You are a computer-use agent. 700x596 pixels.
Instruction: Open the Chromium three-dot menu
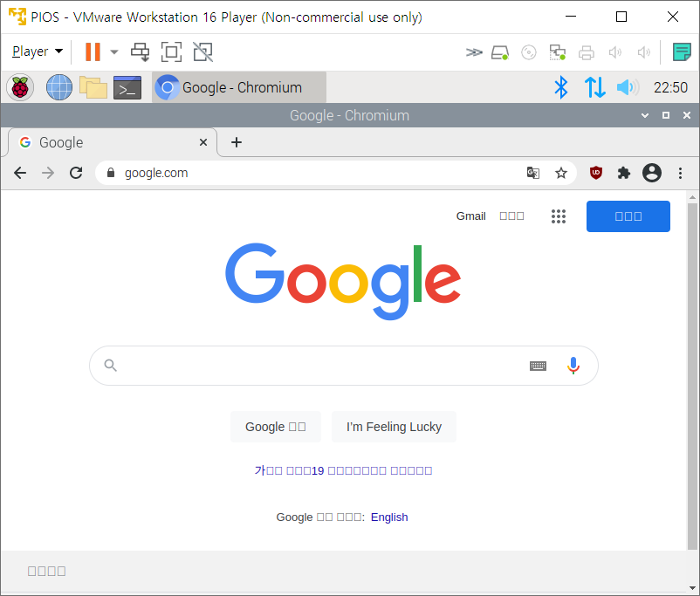coord(680,173)
